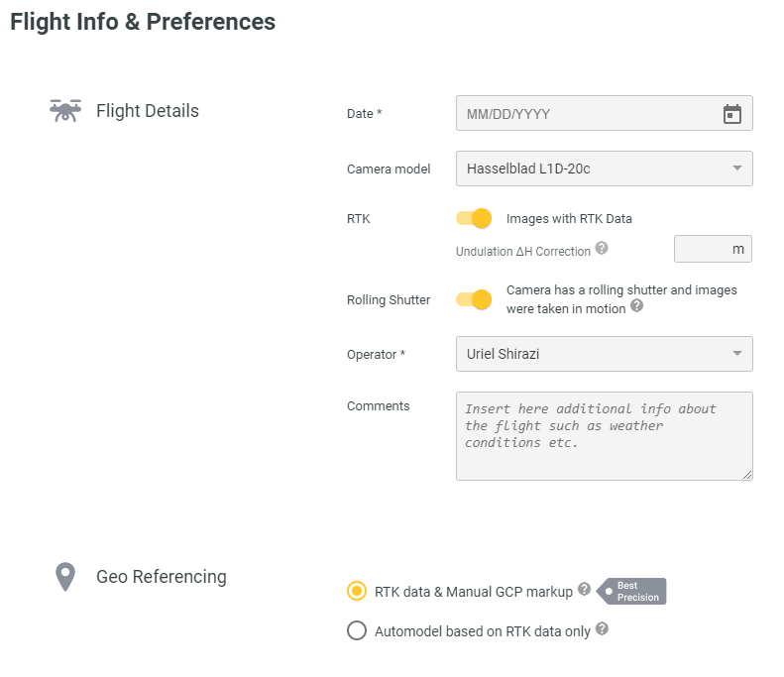Open the calendar picker icon
Image resolution: width=784 pixels, height=677 pixels.
click(x=732, y=114)
